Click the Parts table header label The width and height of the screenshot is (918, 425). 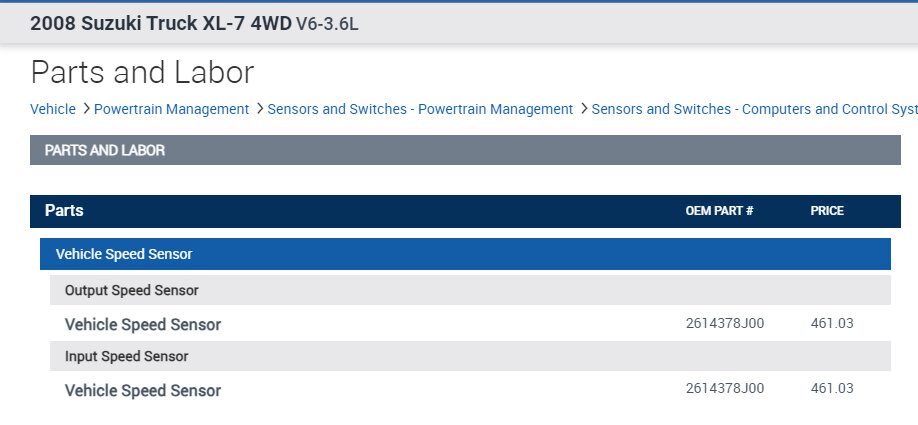64,211
